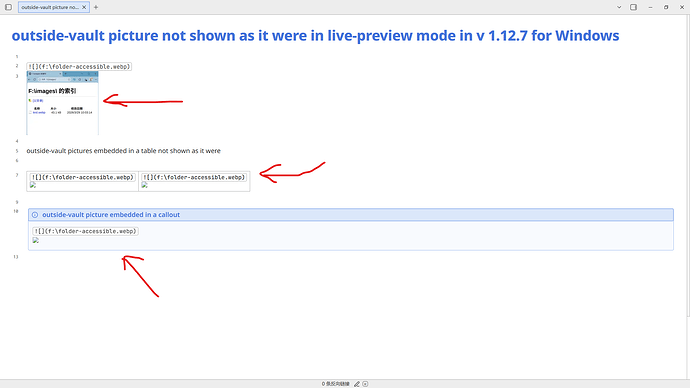Close the Obsidian window
The height and width of the screenshot is (388, 690).
coord(682,7)
